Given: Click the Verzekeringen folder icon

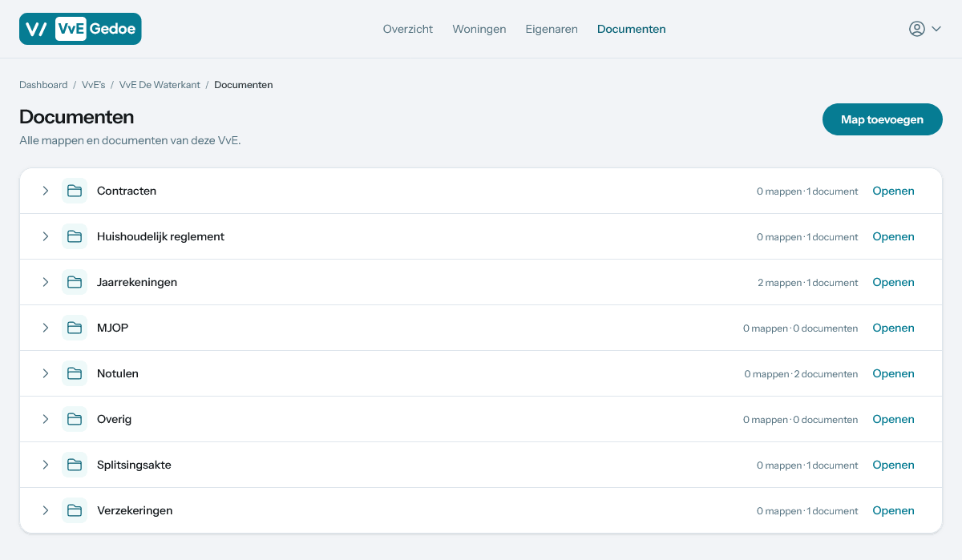Looking at the screenshot, I should 75,510.
